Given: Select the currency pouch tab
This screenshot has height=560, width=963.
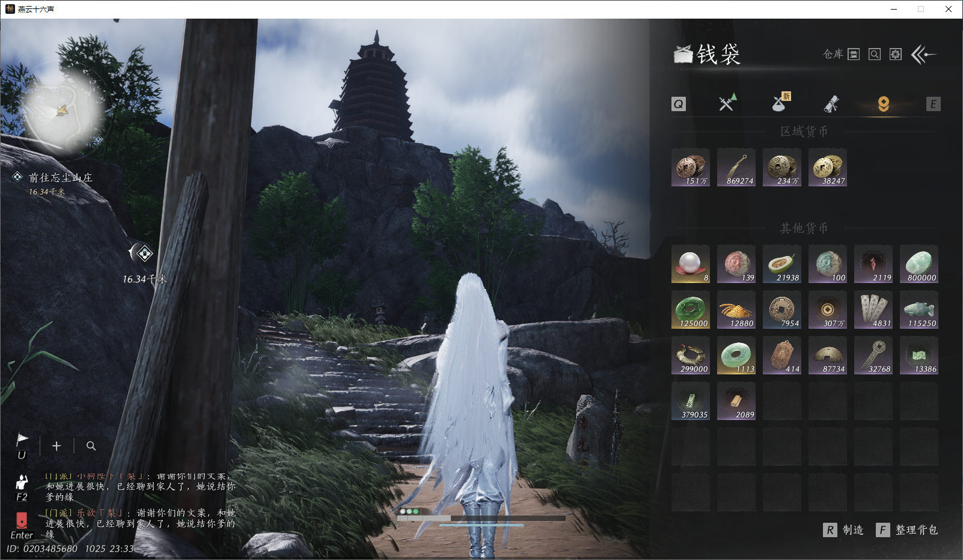Looking at the screenshot, I should tap(884, 104).
